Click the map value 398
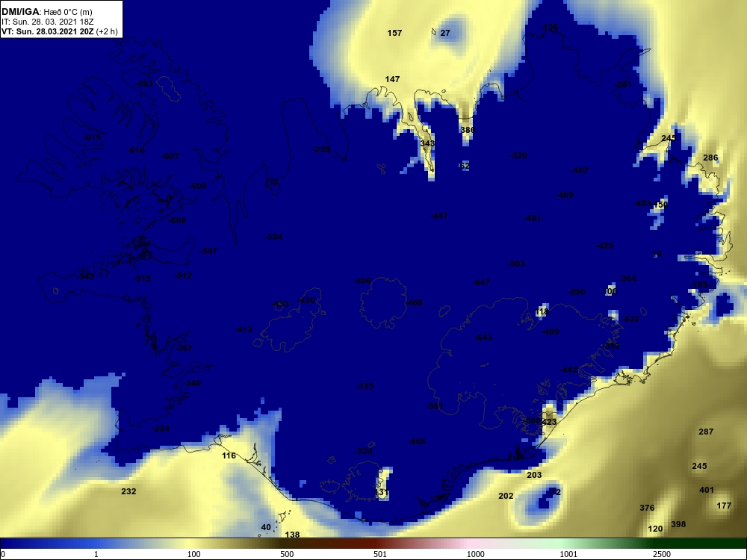The width and height of the screenshot is (747, 560). pos(678,524)
